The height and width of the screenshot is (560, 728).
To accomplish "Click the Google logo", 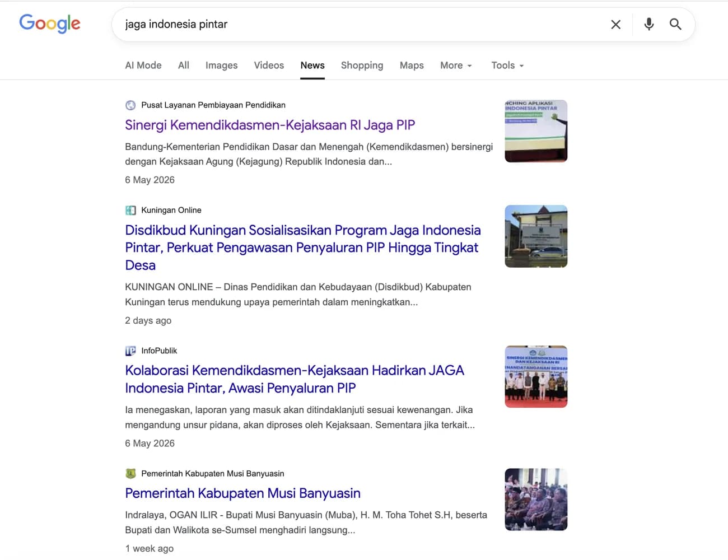I will coord(50,24).
